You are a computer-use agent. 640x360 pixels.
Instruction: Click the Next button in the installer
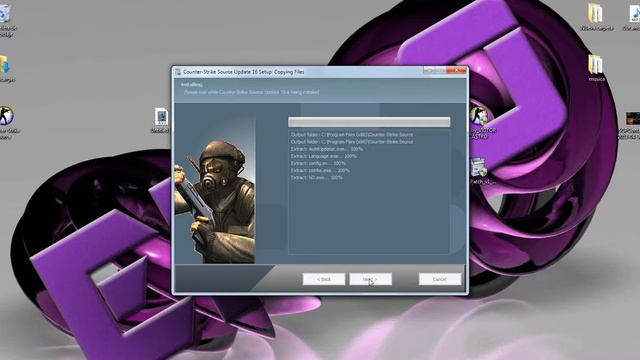click(371, 279)
